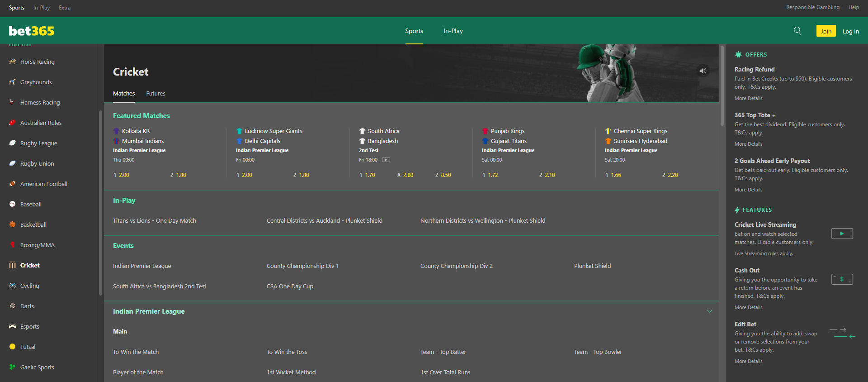Viewport: 868px width, 382px height.
Task: Open To Win the Toss market
Action: pyautogui.click(x=287, y=352)
